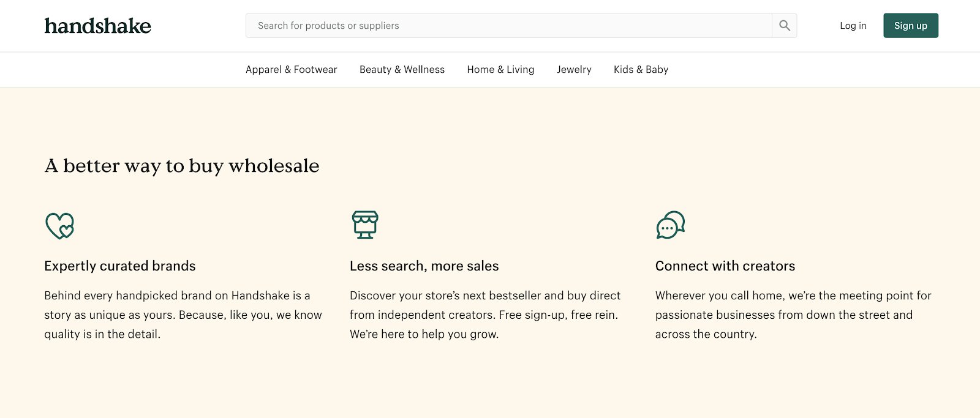Viewport: 980px width, 418px height.
Task: Click the "Connect with creators" heading
Action: pos(725,266)
